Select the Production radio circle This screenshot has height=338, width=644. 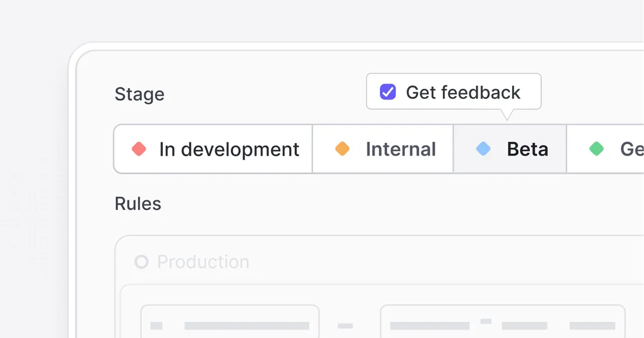(141, 262)
